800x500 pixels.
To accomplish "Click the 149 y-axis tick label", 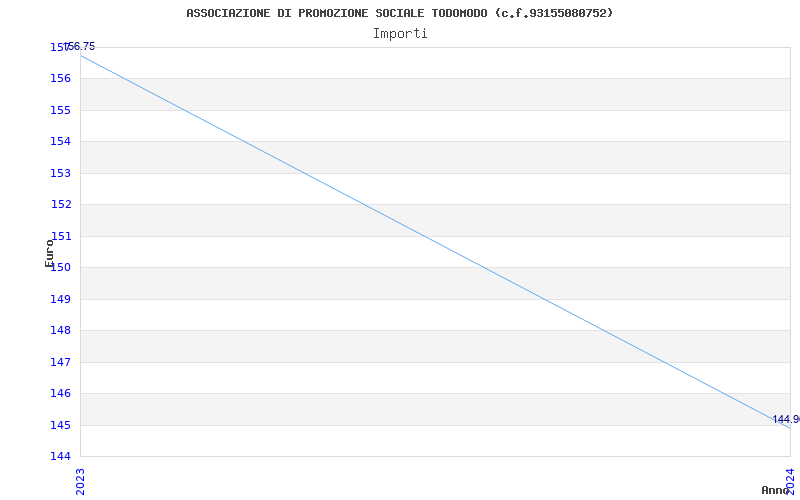I will [60, 299].
